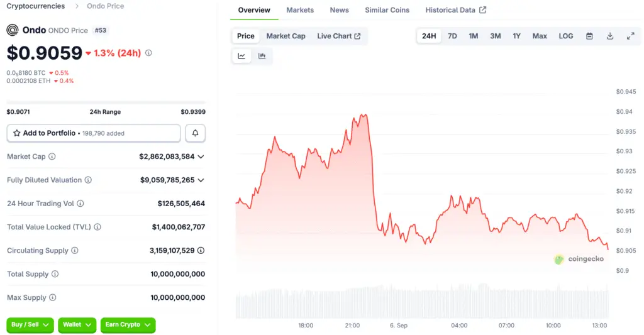
Task: Show Circulating Supply label info icon
Action: (75, 250)
